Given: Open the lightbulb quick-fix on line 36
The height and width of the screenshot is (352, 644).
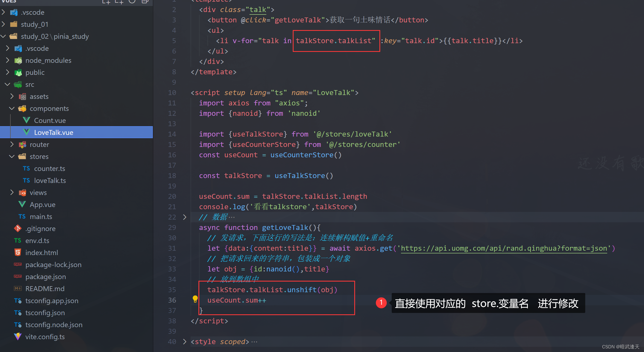Looking at the screenshot, I should (x=195, y=299).
